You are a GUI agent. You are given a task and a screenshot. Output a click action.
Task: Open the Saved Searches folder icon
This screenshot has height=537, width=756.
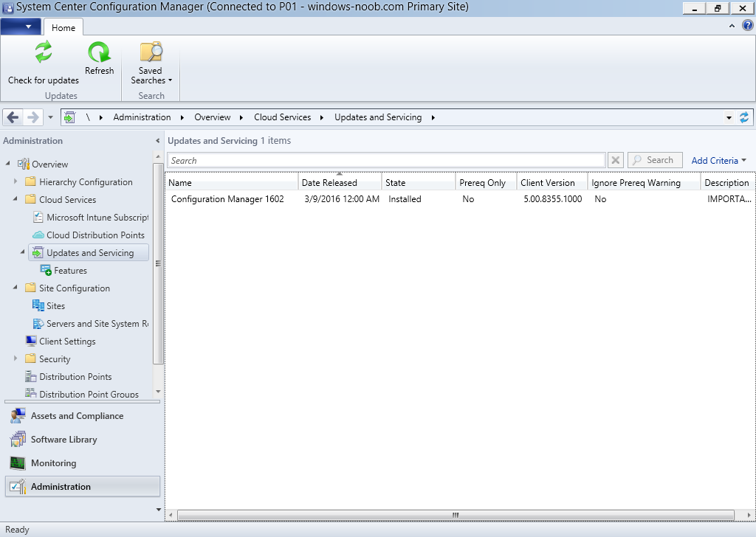pyautogui.click(x=151, y=52)
